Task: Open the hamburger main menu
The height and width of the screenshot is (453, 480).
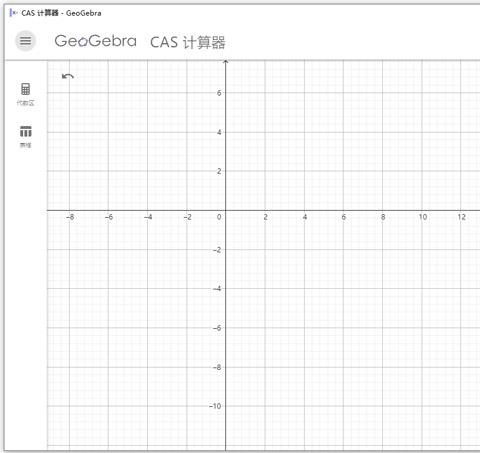Action: 25,41
